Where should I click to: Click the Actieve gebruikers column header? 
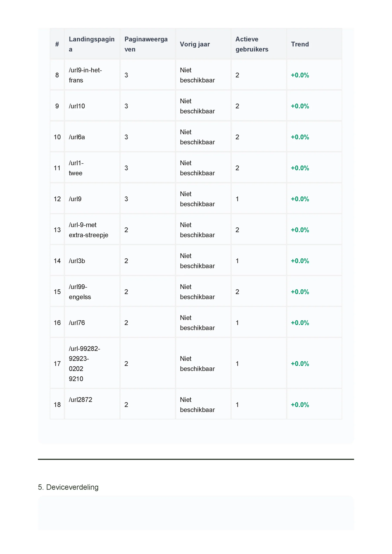pos(252,44)
